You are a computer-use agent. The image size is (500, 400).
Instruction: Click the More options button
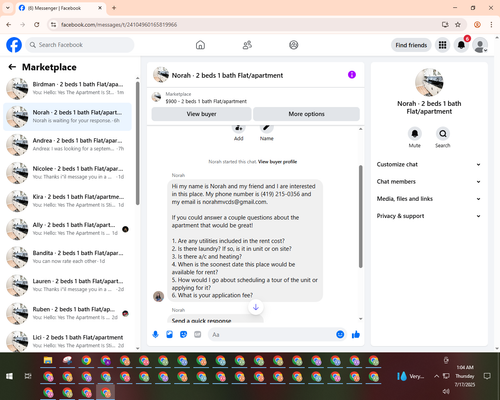306,114
